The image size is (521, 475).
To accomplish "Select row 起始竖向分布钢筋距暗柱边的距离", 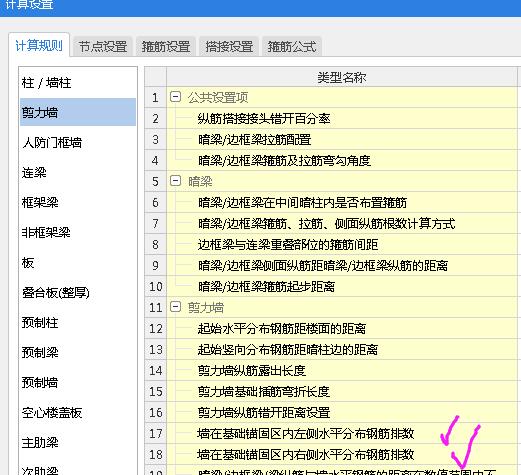I will pos(342,349).
